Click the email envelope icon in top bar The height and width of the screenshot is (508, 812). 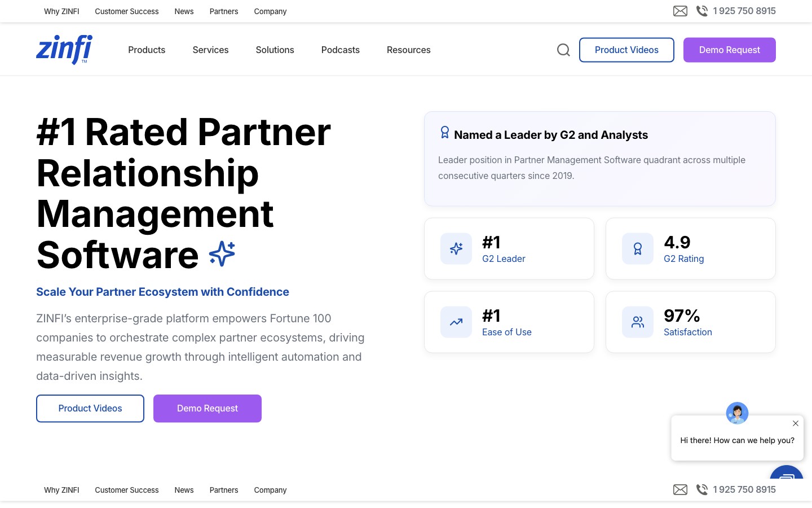(x=680, y=11)
